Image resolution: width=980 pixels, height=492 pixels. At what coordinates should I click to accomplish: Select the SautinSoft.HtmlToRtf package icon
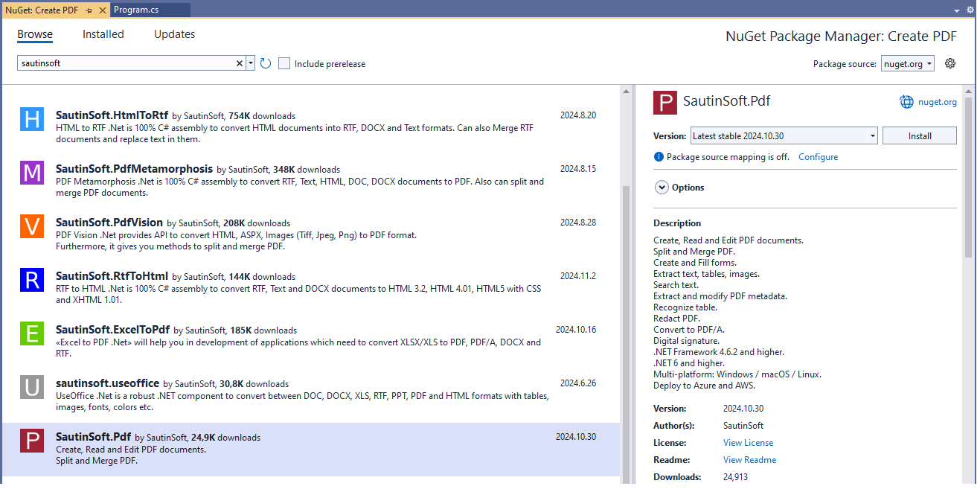pos(31,119)
